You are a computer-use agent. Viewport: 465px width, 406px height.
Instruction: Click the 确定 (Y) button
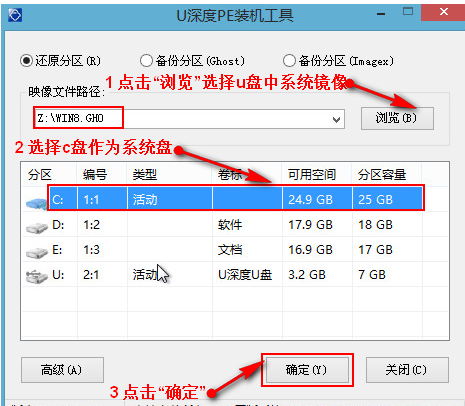(307, 370)
